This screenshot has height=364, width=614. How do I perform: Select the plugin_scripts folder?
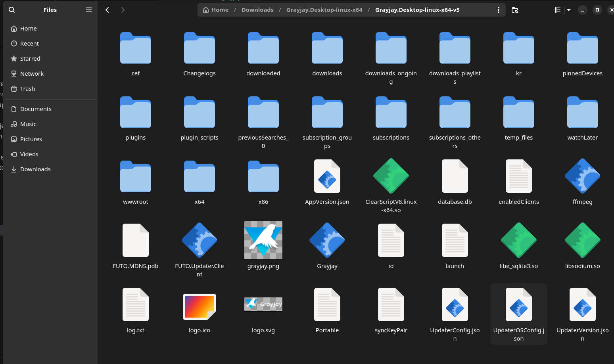tap(200, 112)
